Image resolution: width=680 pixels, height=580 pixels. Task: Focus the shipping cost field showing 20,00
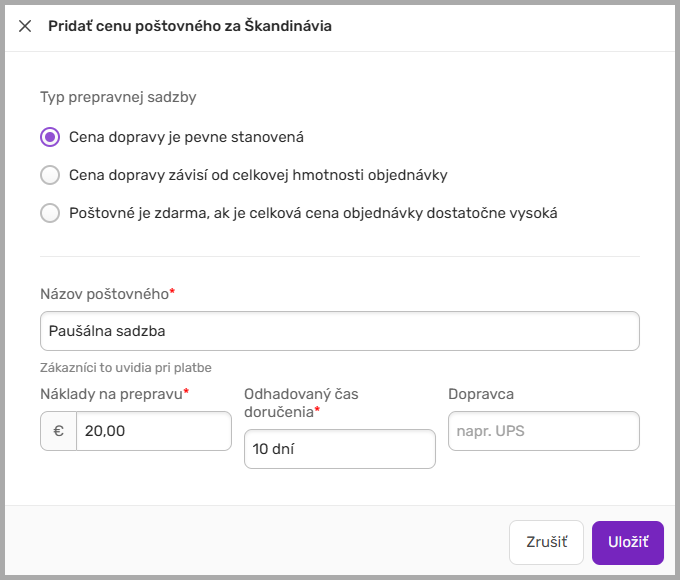[153, 431]
